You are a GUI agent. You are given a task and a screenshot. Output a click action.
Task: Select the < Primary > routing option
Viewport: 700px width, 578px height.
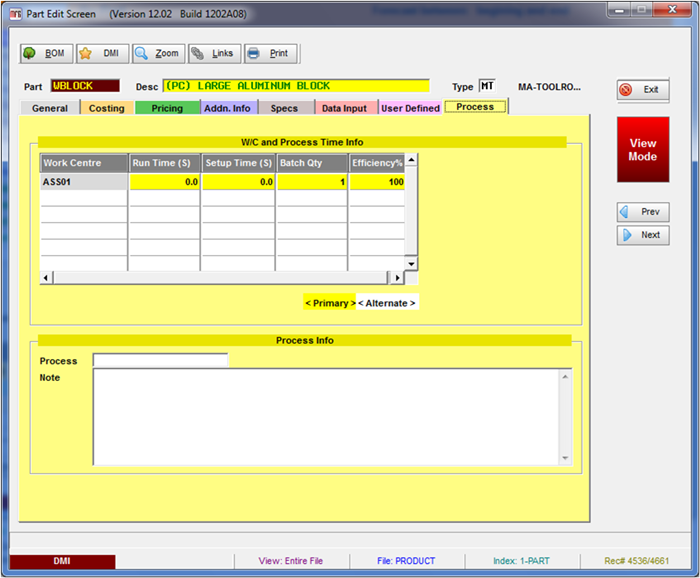pyautogui.click(x=330, y=303)
